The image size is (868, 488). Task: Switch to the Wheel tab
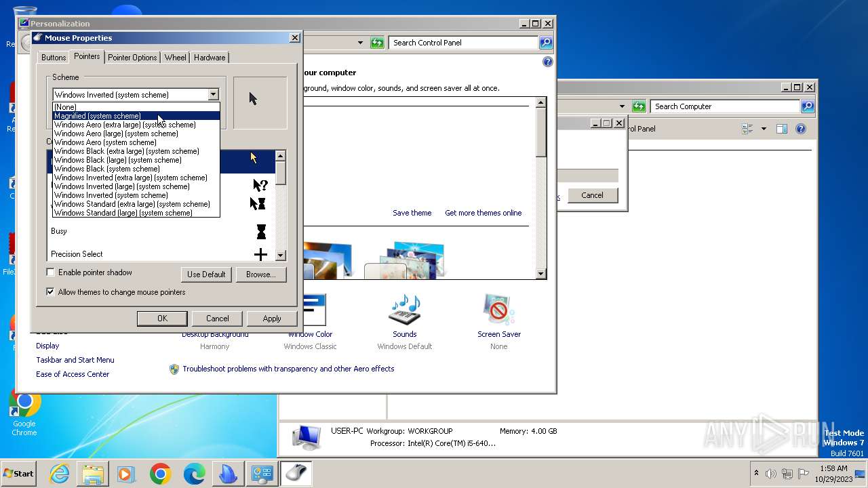tap(175, 58)
